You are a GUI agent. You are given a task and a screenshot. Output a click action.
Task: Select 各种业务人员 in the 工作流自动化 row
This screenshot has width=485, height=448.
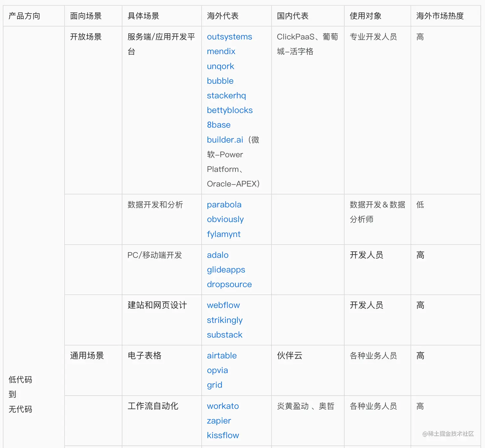click(373, 406)
